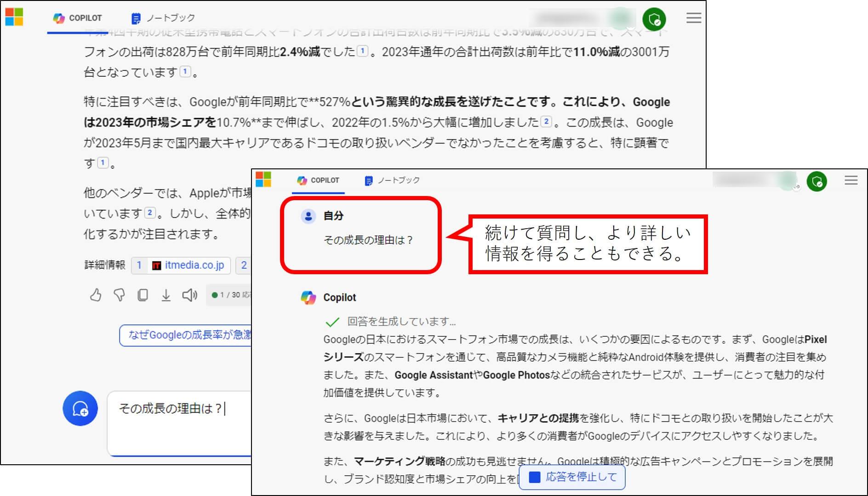Click the red itmedia favicon
Viewport: 868px width, 496px height.
tap(156, 265)
